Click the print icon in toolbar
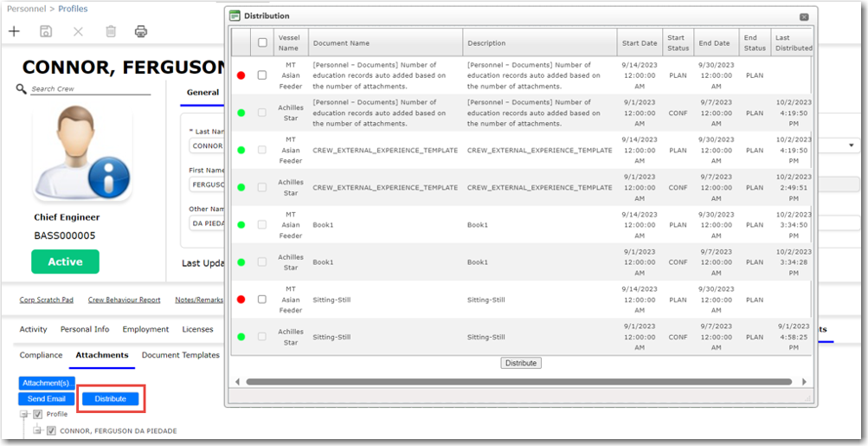 pos(141,31)
